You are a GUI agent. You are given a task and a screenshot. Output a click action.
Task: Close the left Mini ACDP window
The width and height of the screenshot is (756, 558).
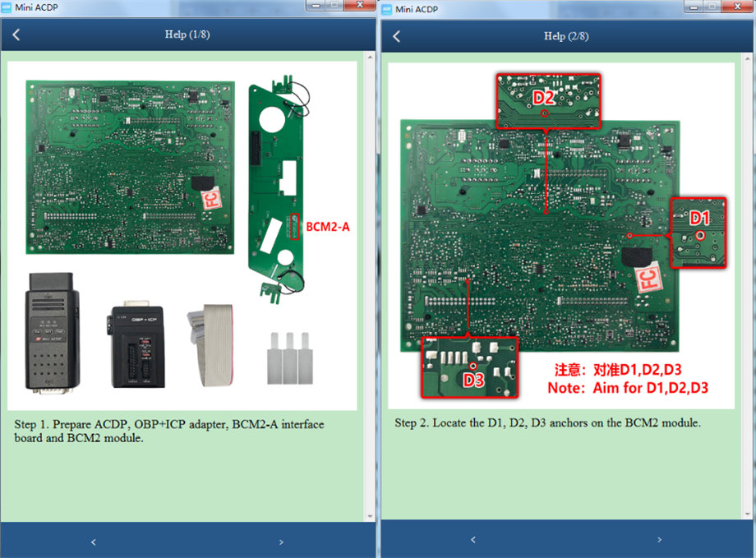(x=359, y=5)
